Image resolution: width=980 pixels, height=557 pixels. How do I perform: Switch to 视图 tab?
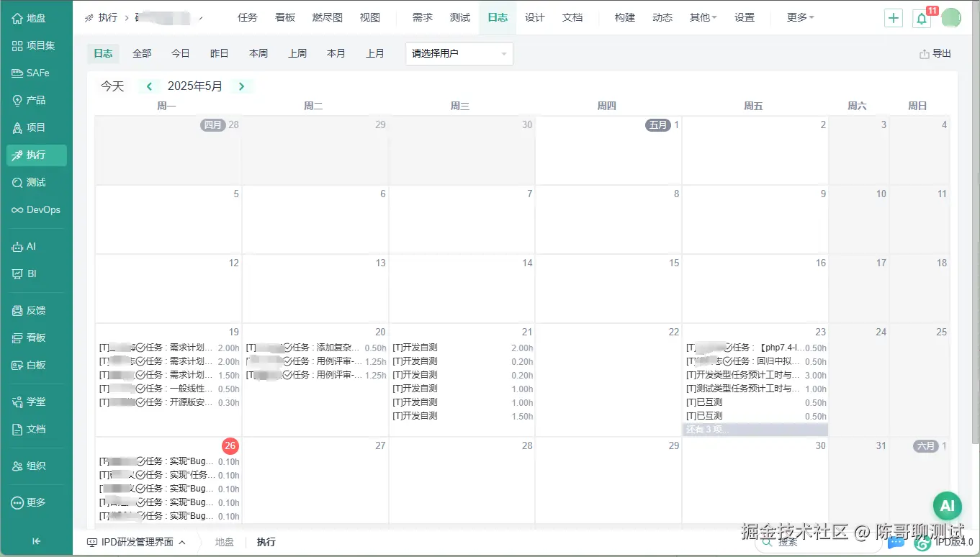[x=370, y=17]
